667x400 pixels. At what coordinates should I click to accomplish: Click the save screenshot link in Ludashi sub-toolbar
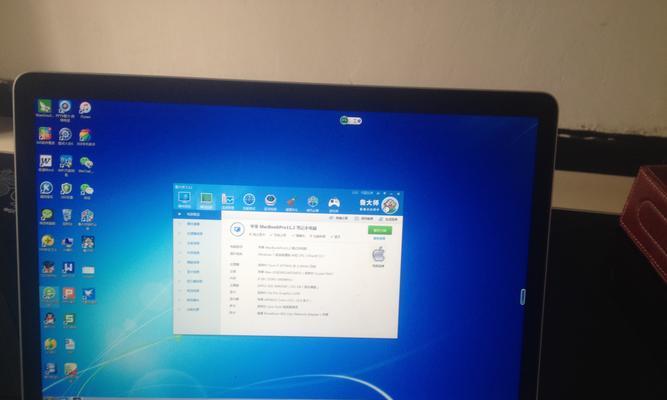pos(364,218)
